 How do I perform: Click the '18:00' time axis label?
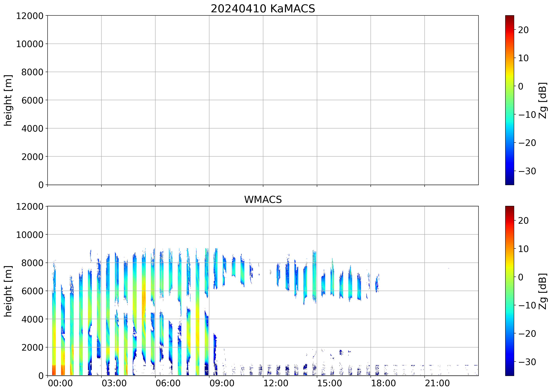383,383
